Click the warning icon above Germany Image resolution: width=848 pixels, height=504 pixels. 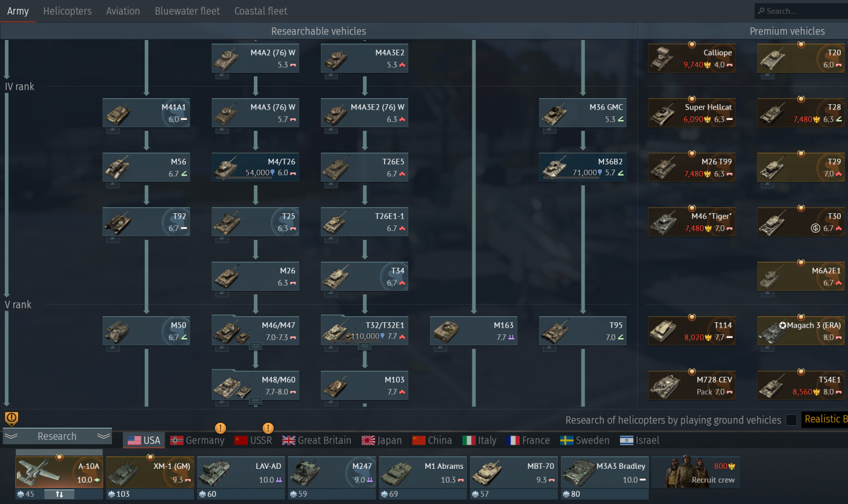point(220,428)
